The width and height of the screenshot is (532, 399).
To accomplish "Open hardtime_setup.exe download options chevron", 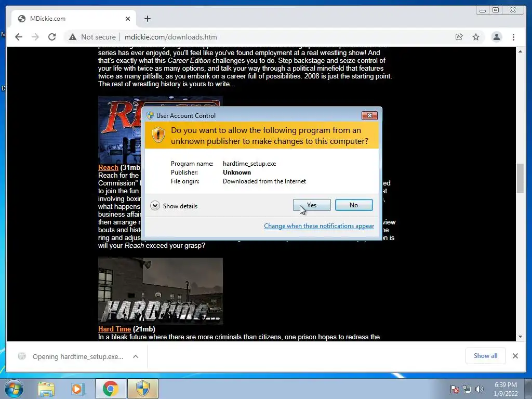I will [136, 356].
